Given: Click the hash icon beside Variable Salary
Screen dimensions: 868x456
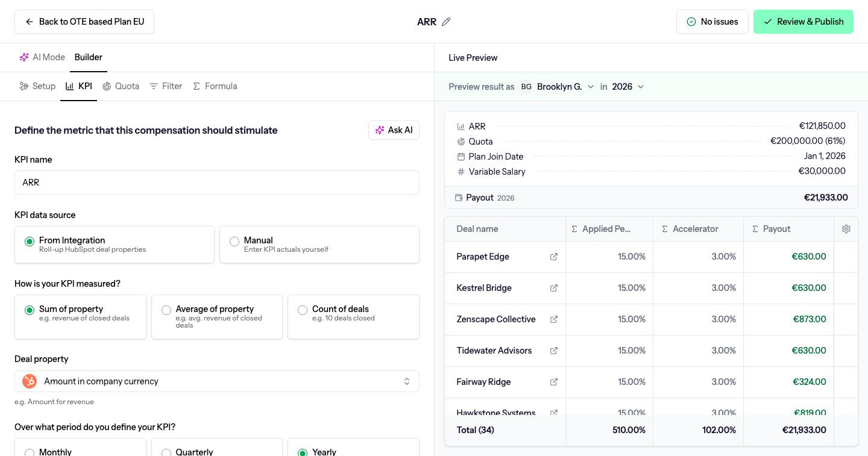Looking at the screenshot, I should tap(461, 172).
